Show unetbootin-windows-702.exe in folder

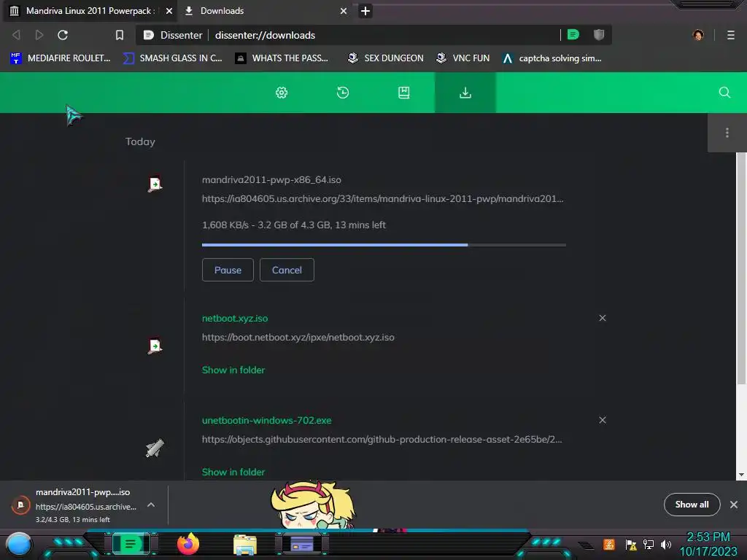233,472
